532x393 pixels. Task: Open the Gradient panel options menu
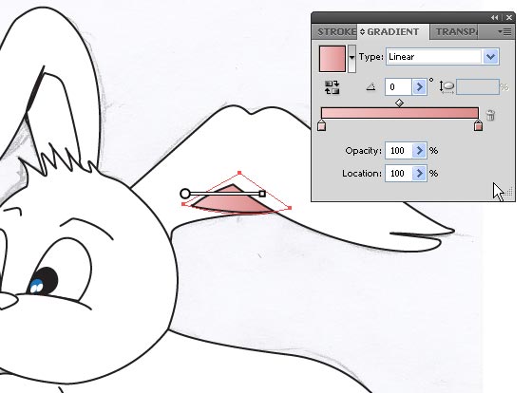(x=504, y=32)
